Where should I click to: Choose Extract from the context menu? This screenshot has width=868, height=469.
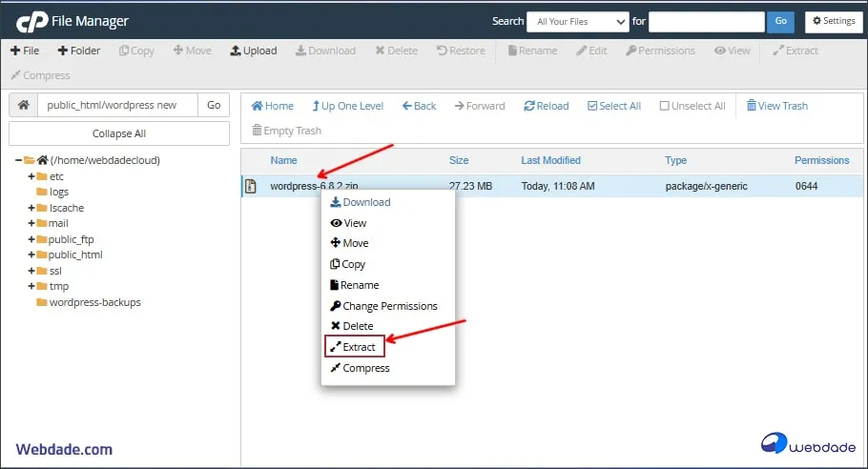tap(358, 347)
